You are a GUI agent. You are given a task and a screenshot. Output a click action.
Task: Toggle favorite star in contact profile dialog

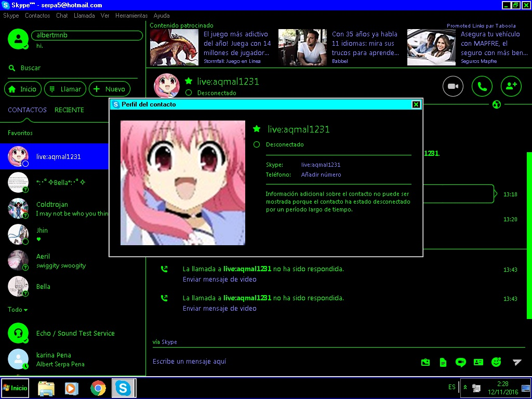pyautogui.click(x=256, y=129)
